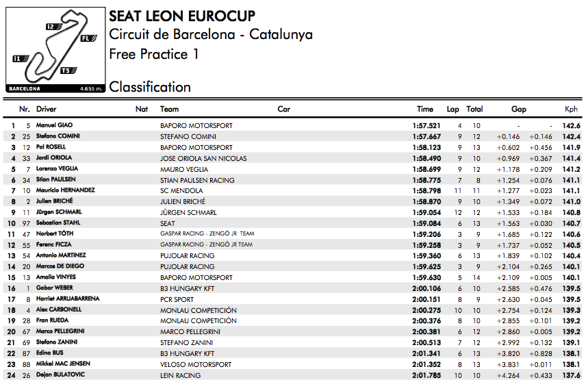Click driver name Sebastian STAHL

(x=58, y=223)
